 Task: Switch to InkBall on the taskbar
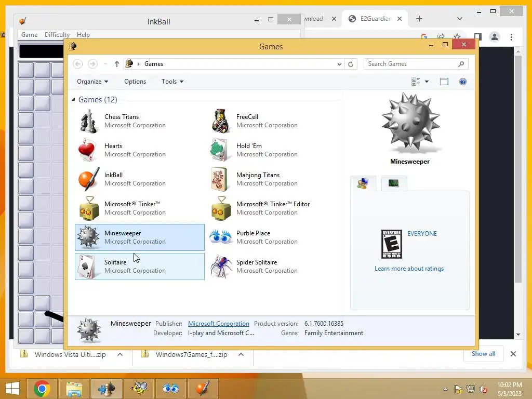[203, 388]
